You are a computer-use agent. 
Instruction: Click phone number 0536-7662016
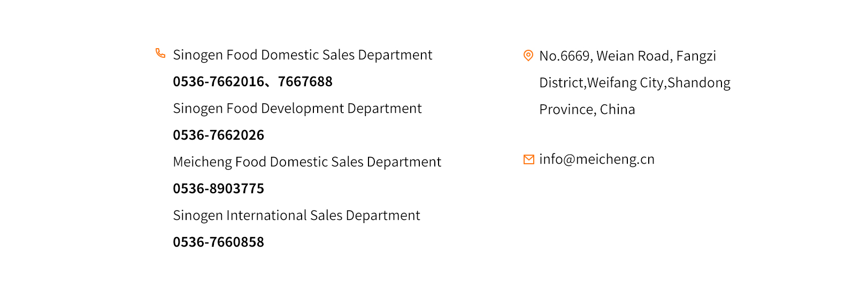218,82
